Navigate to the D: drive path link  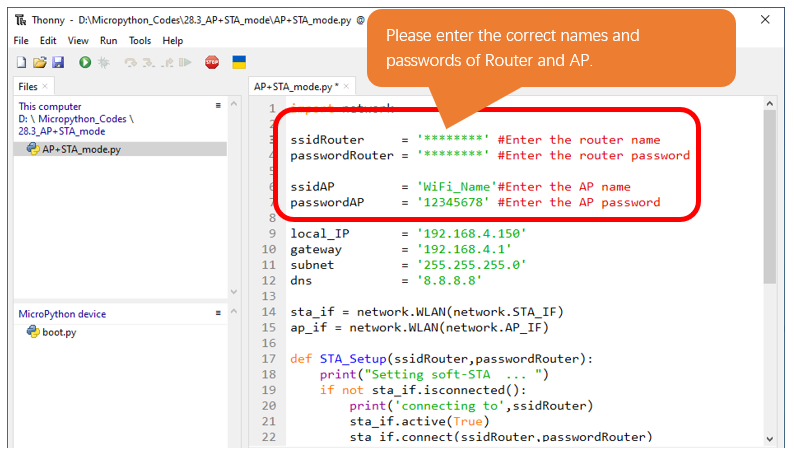coord(23,119)
